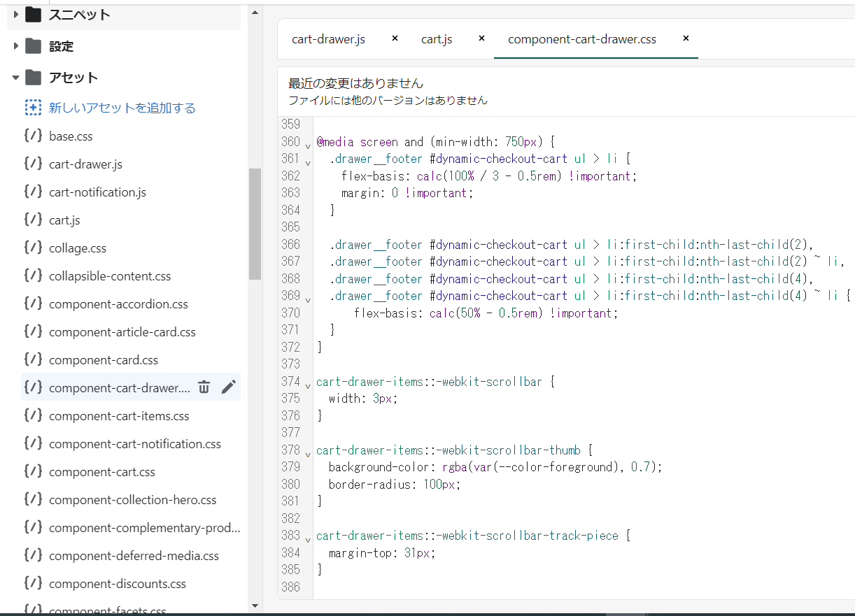855x616 pixels.
Task: Delete component-cart-drawer file with trash icon
Action: (204, 387)
